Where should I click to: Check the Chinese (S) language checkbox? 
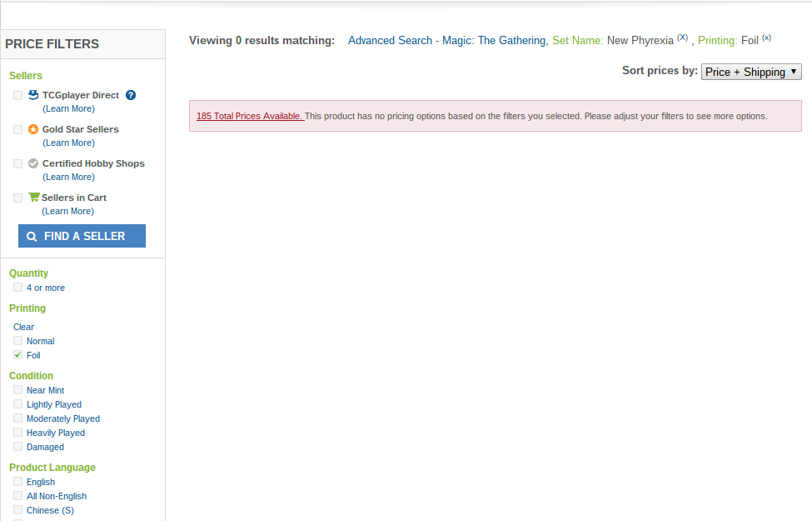click(18, 509)
